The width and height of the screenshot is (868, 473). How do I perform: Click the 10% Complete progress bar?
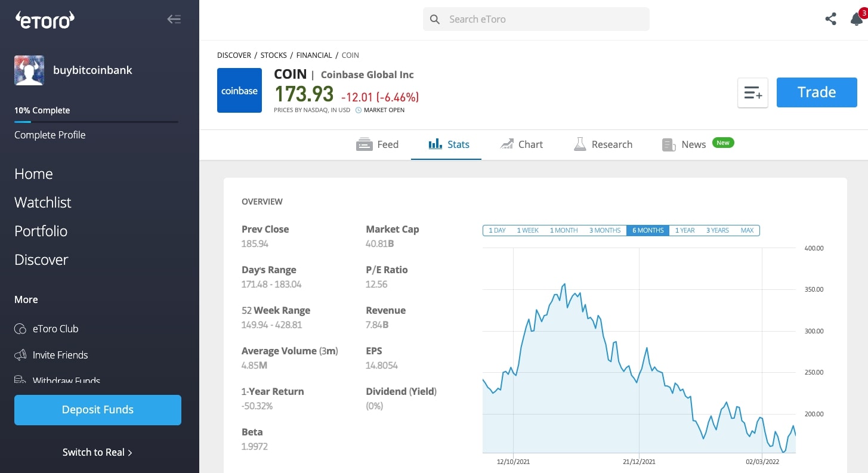[x=96, y=122]
